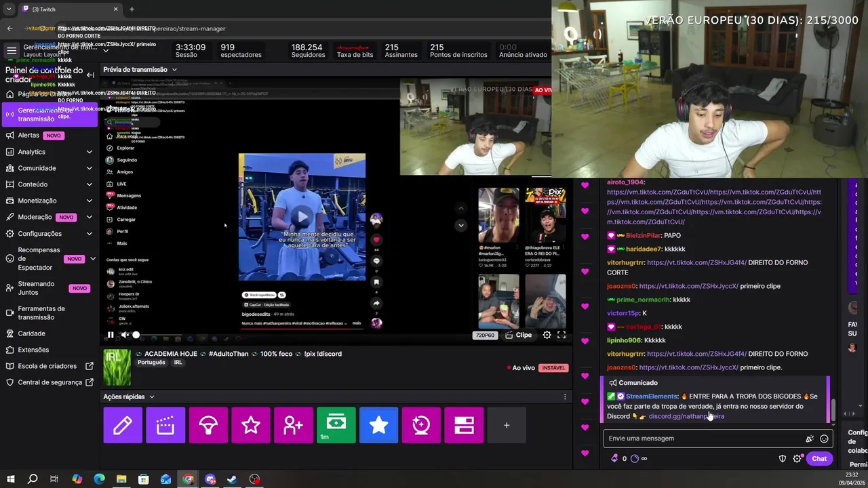Image resolution: width=868 pixels, height=488 pixels.
Task: Click the Português stream tag
Action: [x=151, y=363]
